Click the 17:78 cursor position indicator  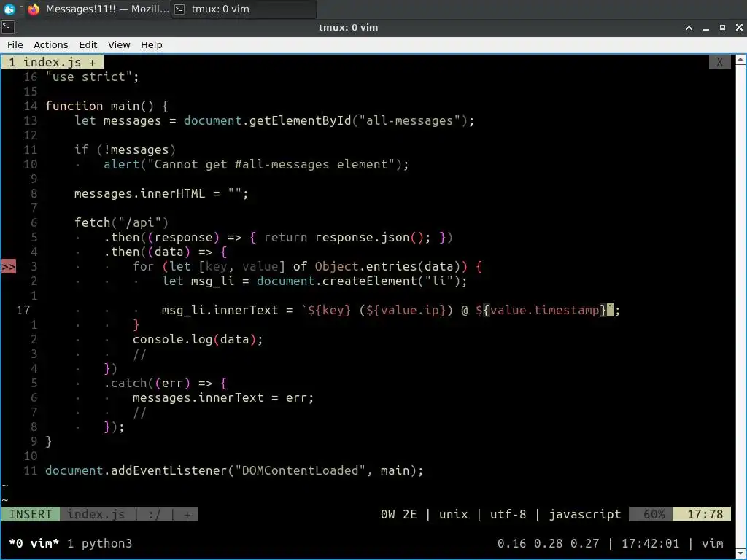[x=702, y=514]
